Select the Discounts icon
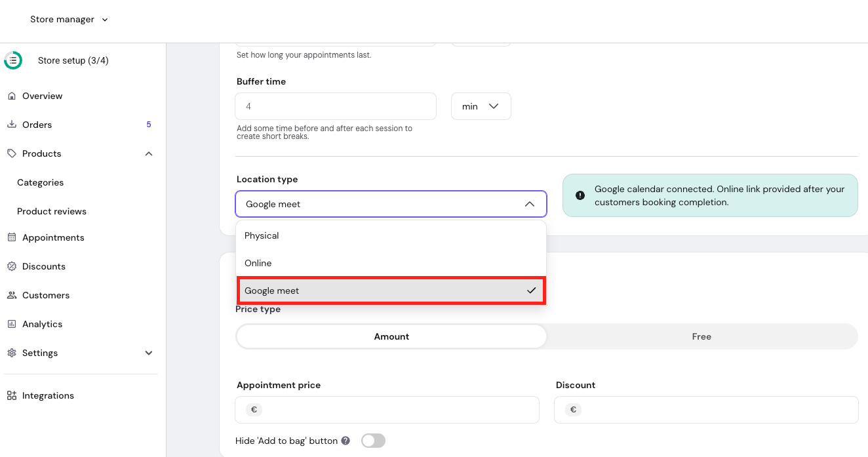The height and width of the screenshot is (457, 868). click(x=12, y=266)
